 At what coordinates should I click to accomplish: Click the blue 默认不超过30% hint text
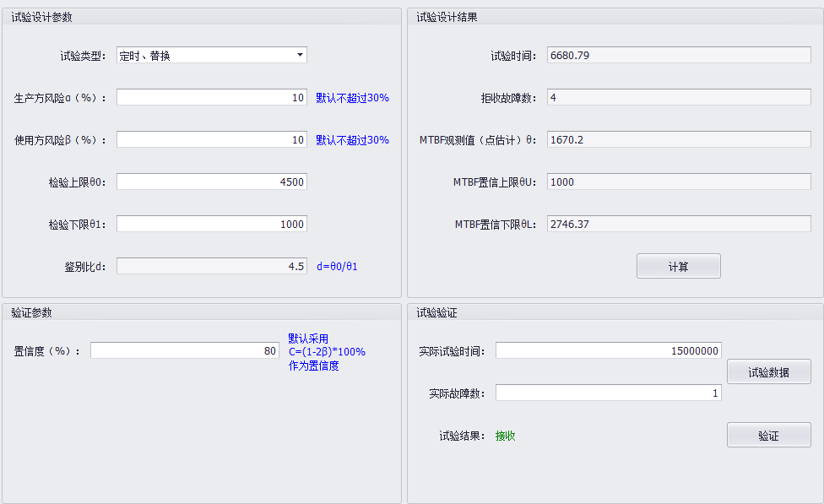pos(351,97)
